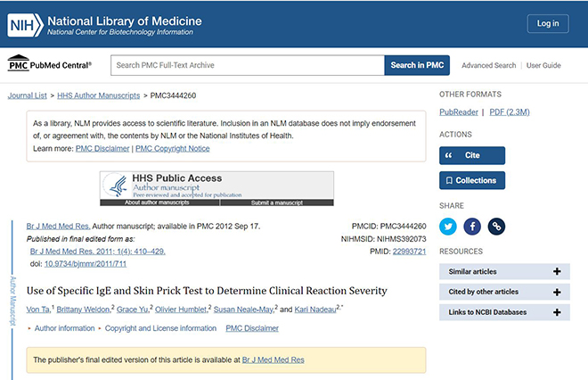Show Copyright and License information
The height and width of the screenshot is (380, 588).
(x=160, y=328)
